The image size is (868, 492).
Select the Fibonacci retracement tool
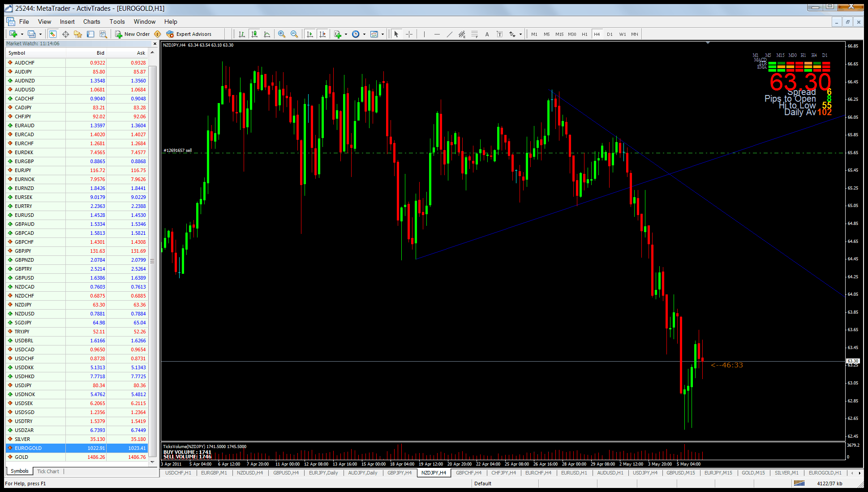[x=474, y=34]
